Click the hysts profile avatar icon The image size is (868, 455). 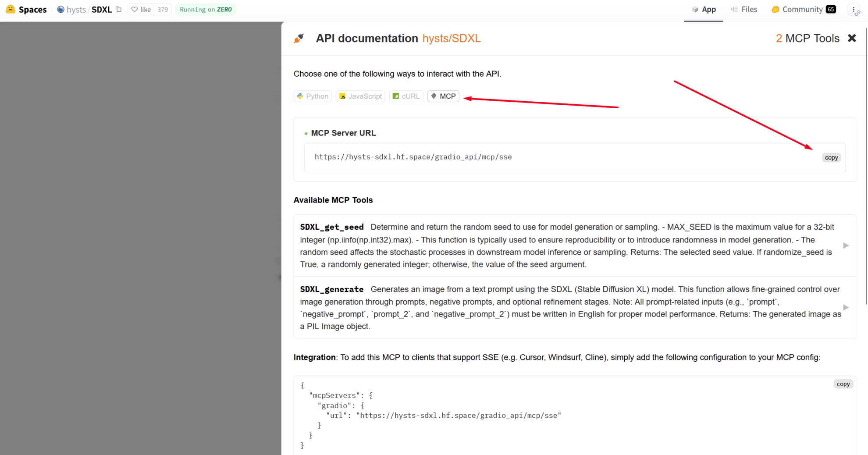[x=62, y=9]
